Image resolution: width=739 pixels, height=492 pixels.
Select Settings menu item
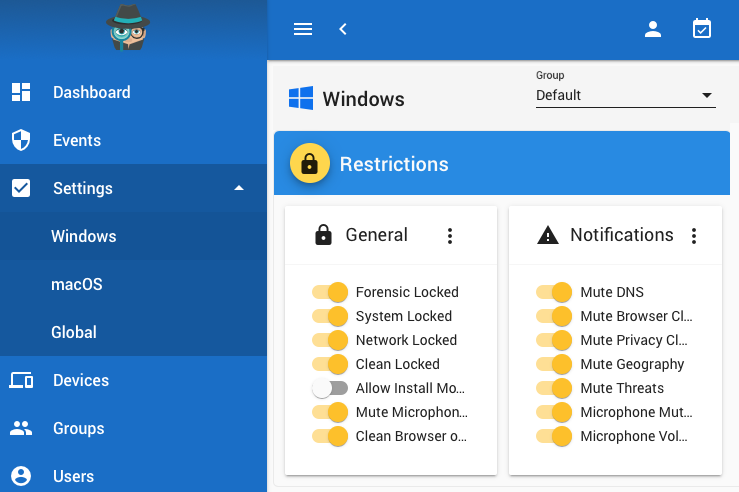pos(133,188)
